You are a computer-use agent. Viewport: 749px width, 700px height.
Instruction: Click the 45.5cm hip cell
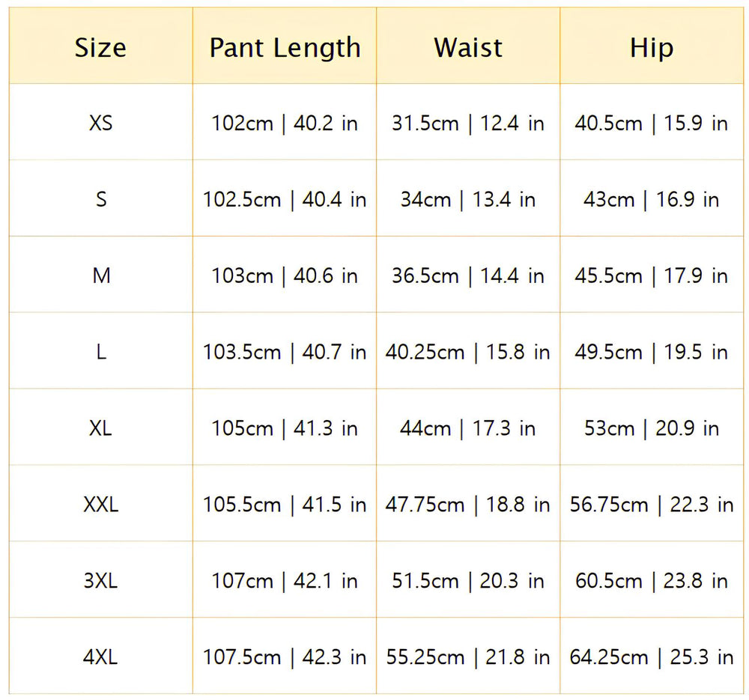(x=652, y=276)
